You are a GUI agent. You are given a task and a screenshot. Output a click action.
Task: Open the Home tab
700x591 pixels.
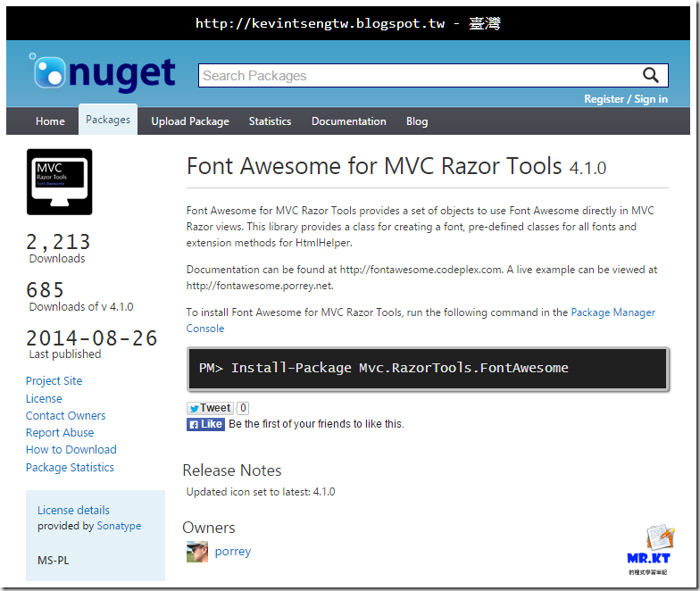[x=50, y=121]
